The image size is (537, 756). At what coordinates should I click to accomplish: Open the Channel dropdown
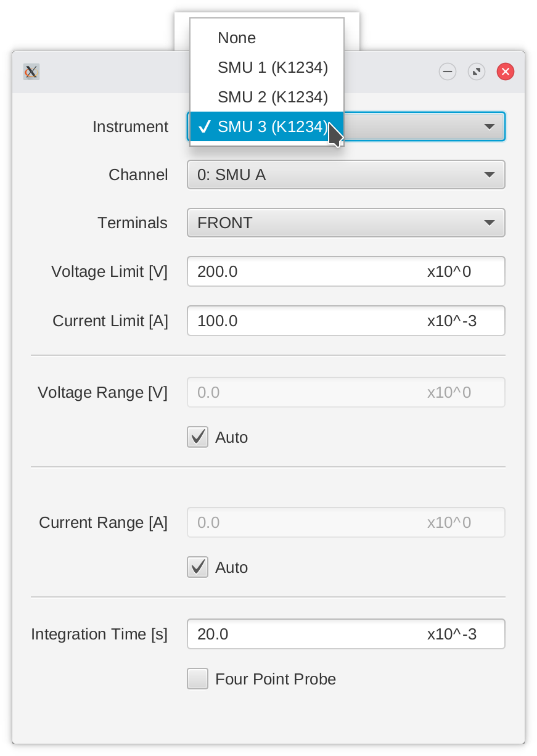click(346, 175)
